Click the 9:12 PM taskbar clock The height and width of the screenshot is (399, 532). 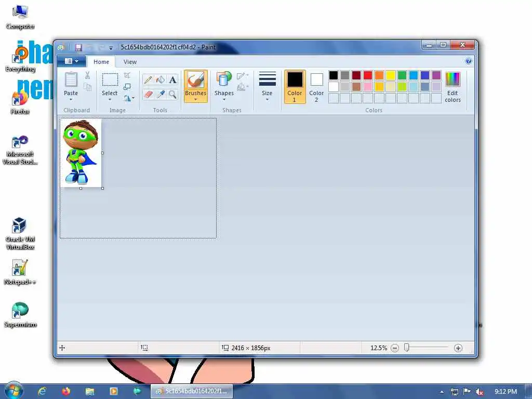506,392
